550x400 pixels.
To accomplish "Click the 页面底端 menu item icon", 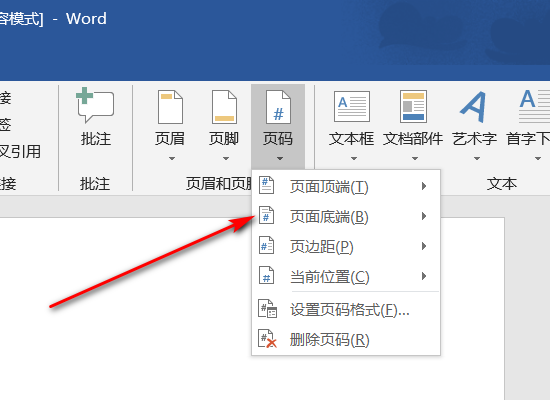I will coord(266,215).
